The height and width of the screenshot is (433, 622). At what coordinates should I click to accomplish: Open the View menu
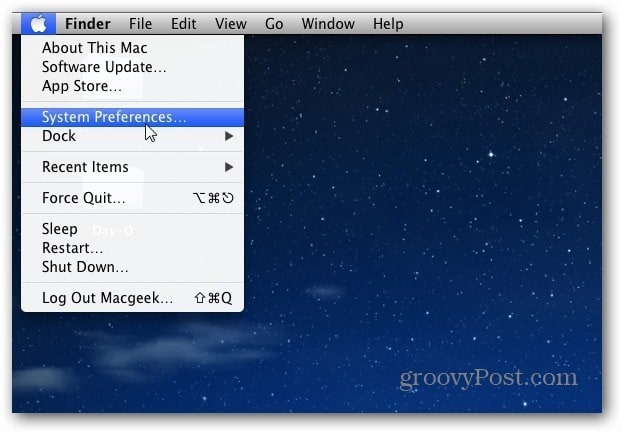pos(231,24)
